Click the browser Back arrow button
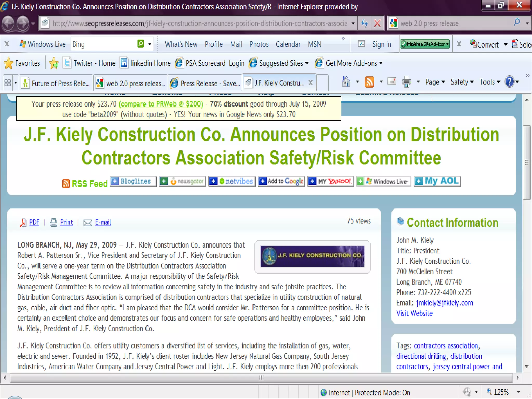 coord(8,23)
